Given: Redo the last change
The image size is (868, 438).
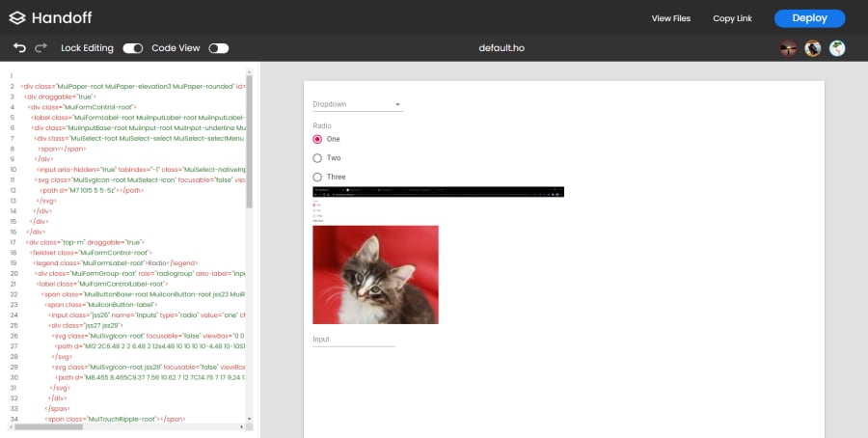Looking at the screenshot, I should pos(41,47).
